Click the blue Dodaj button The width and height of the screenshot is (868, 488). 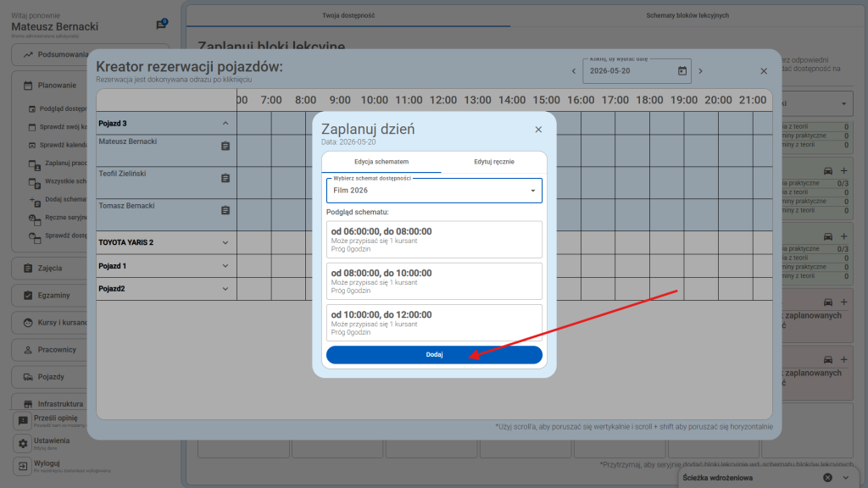click(434, 355)
